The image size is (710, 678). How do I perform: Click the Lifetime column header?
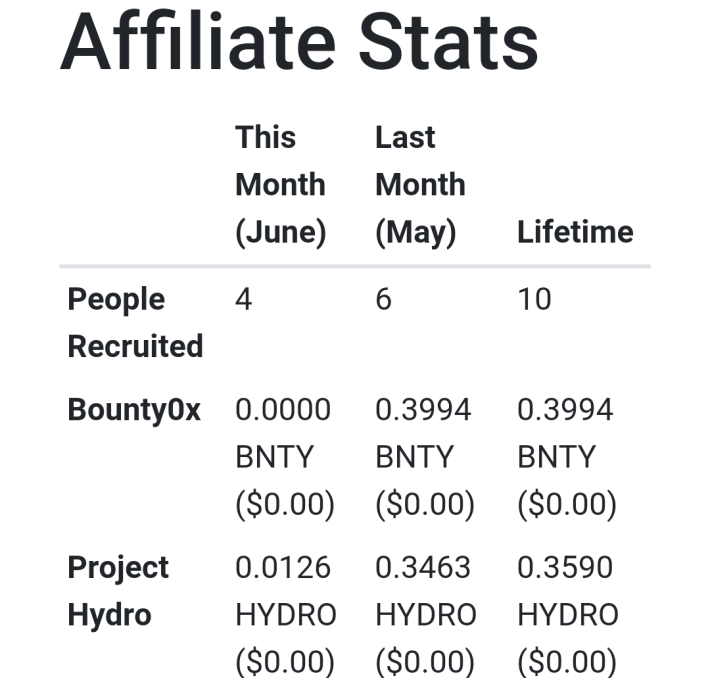click(575, 232)
